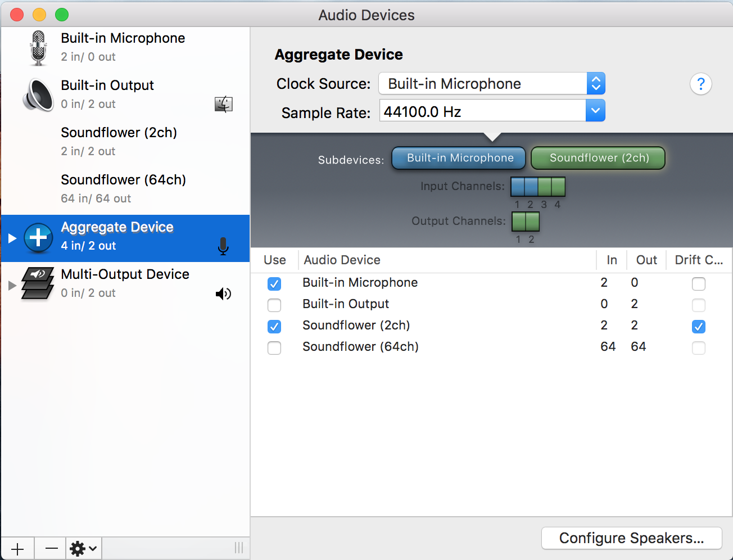Click the '4 in/ 2 out' text
This screenshot has height=560, width=733.
88,246
